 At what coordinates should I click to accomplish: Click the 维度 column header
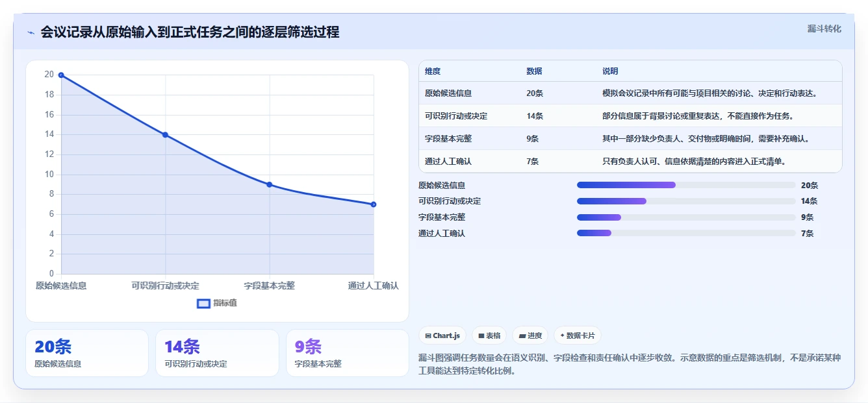click(433, 71)
